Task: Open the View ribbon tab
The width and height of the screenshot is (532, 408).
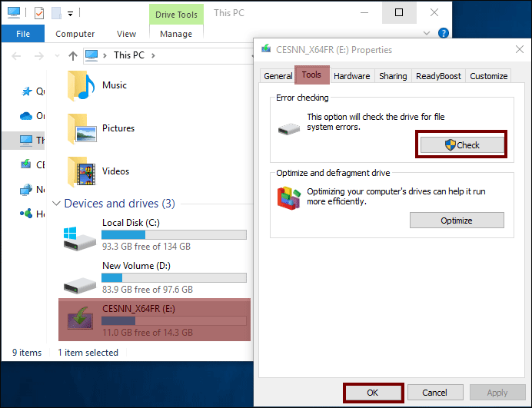Action: [126, 34]
